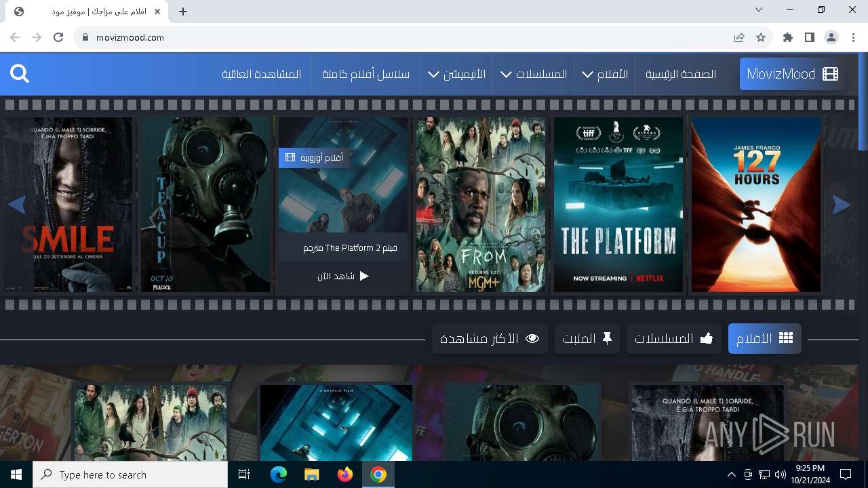
Task: Slide carousel with left blue arrow
Action: coord(17,205)
